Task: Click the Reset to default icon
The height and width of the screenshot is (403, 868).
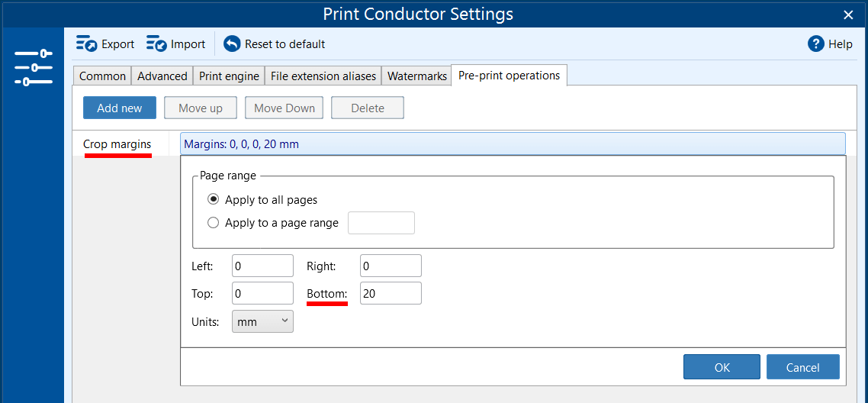Action: pyautogui.click(x=232, y=44)
